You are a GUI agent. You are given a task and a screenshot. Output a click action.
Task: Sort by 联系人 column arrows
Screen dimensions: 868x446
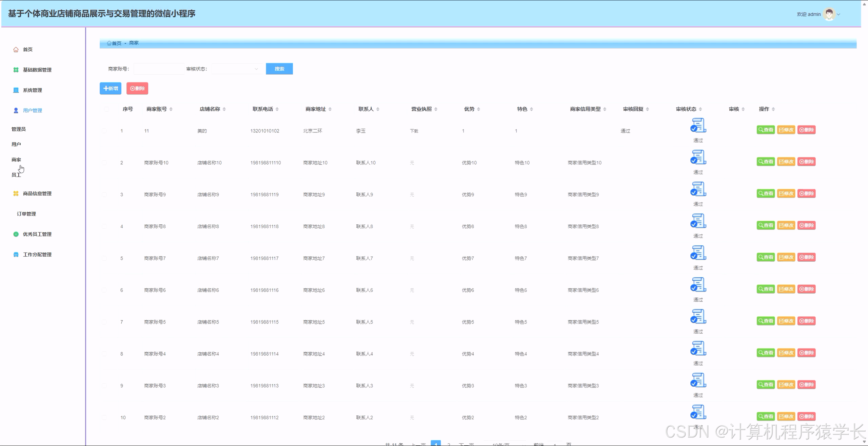coord(378,109)
